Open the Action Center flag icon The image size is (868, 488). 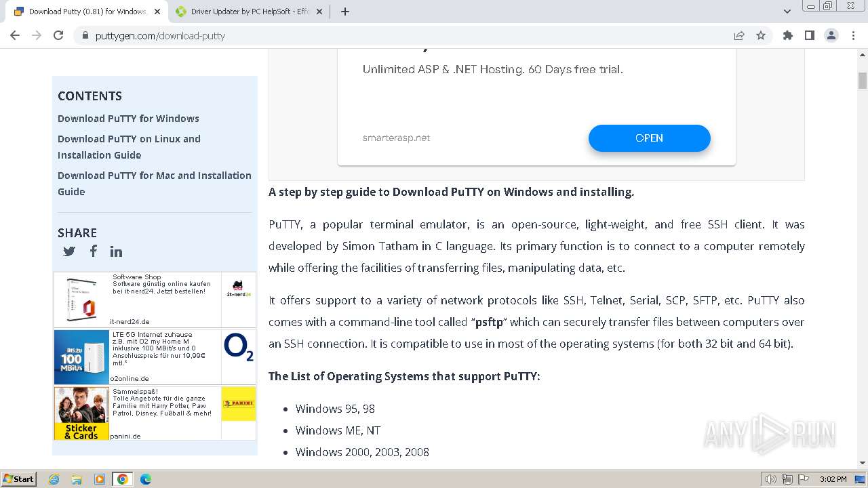pos(804,479)
